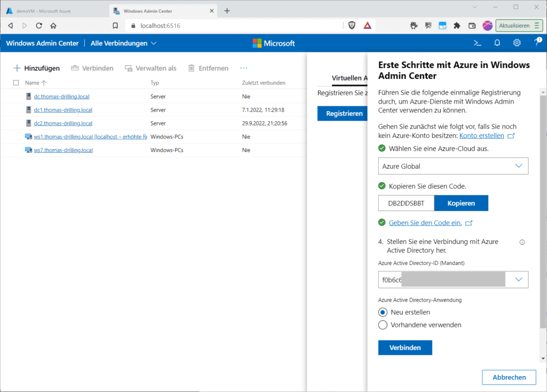
Task: Go to browser home page icon
Action: click(x=53, y=26)
